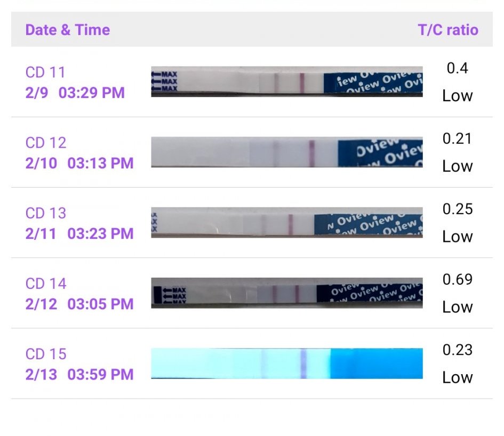Click the Date & Time column header
This screenshot has width=504, height=436.
click(67, 30)
